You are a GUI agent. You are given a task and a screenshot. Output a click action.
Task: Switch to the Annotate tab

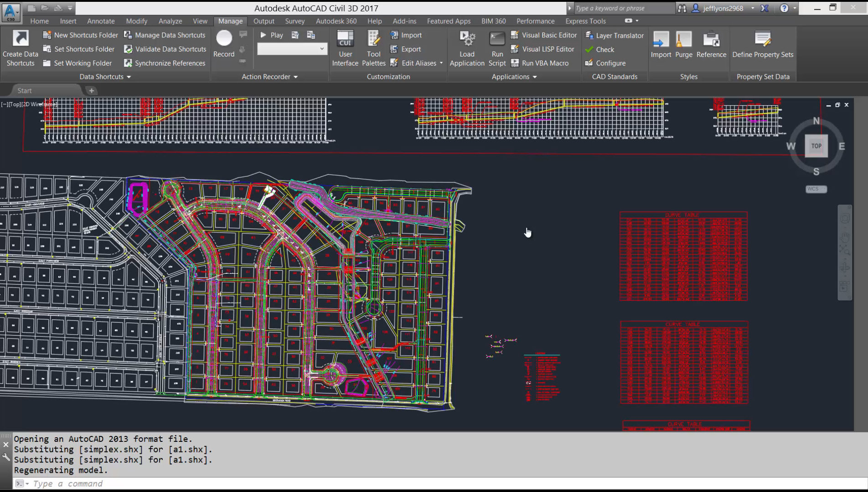[101, 21]
